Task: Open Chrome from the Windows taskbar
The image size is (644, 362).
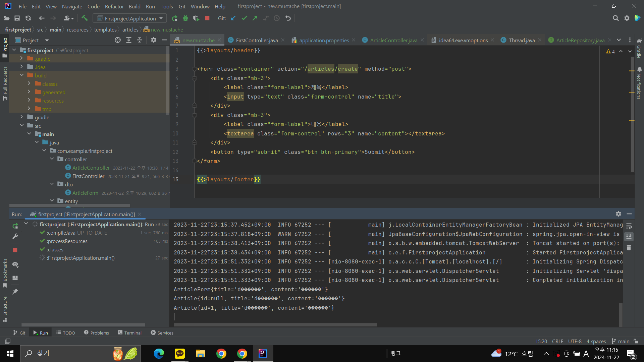Action: (x=221, y=353)
